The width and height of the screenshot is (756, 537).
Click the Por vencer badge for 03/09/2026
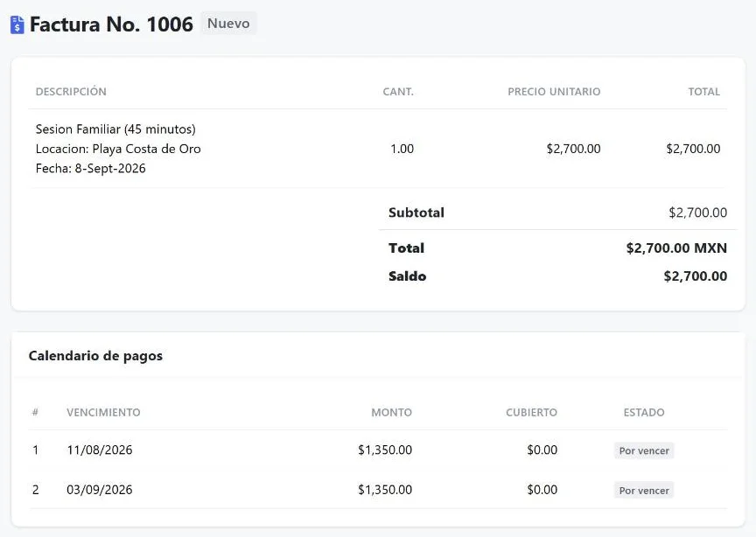[644, 491]
